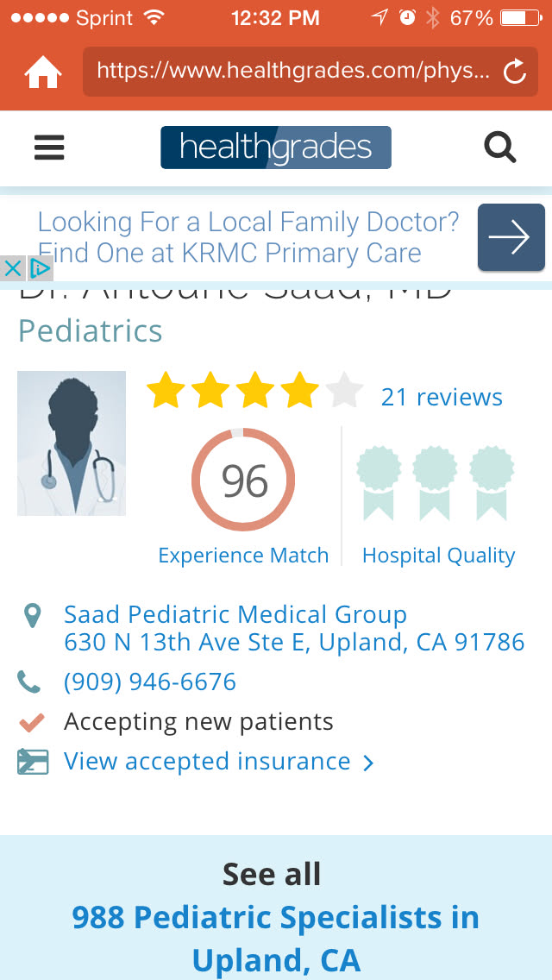The image size is (552, 980).
Task: Open the Hospital Quality link
Action: pos(438,556)
